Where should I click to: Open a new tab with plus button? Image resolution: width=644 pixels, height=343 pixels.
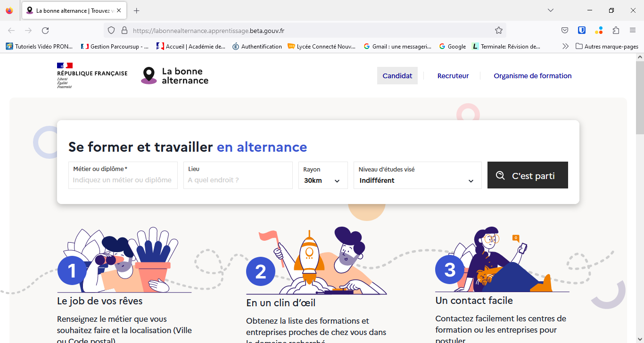(x=137, y=10)
